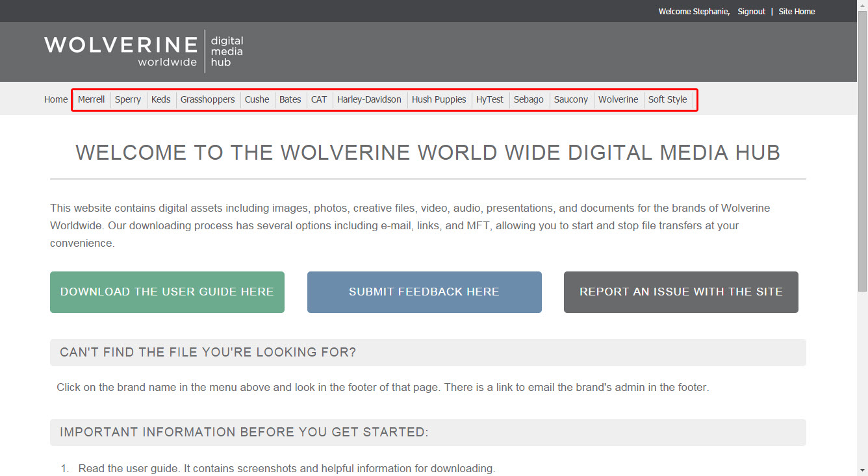Click the Submit Feedback Here button
The width and height of the screenshot is (868, 476).
(424, 292)
